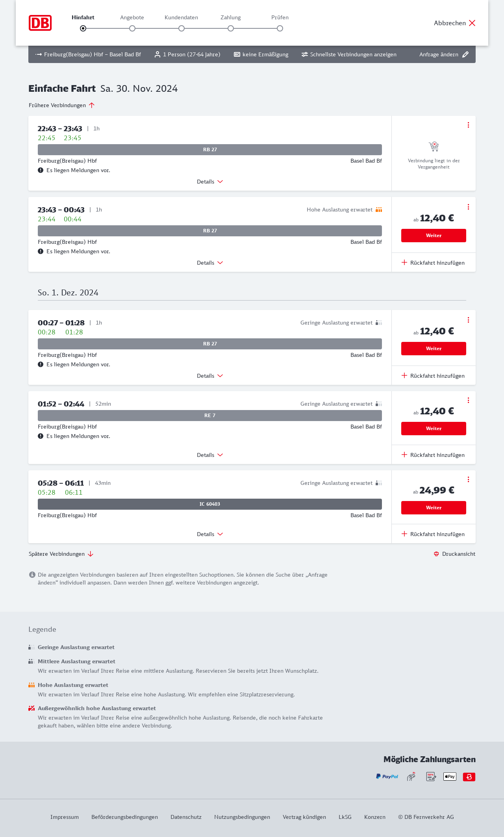
Task: Click the print icon next to Druckansicht
Action: tap(436, 554)
